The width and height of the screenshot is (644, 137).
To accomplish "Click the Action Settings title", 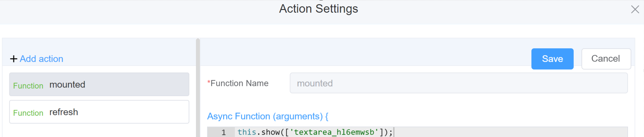I will pyautogui.click(x=318, y=9).
